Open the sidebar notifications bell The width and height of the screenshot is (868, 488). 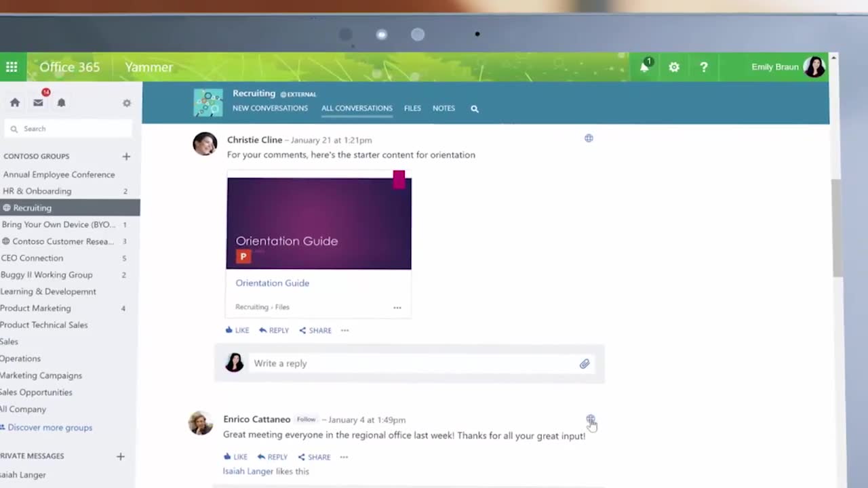pos(61,102)
